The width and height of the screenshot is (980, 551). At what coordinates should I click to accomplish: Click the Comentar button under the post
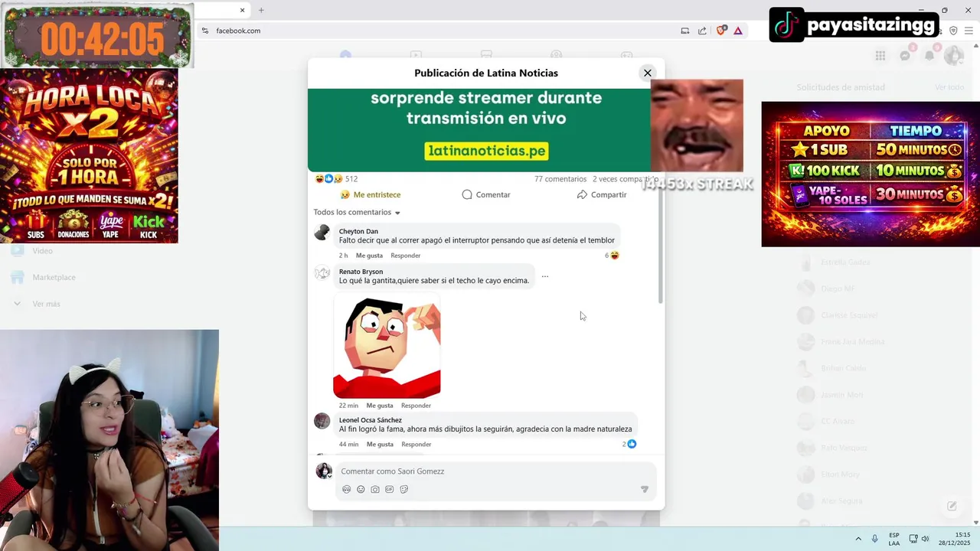coord(486,194)
